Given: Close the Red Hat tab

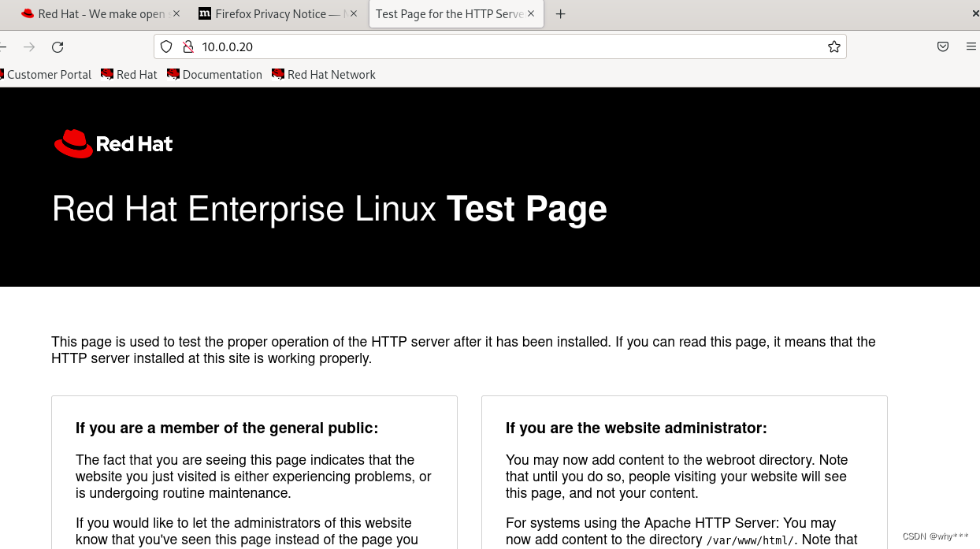Looking at the screenshot, I should point(176,14).
